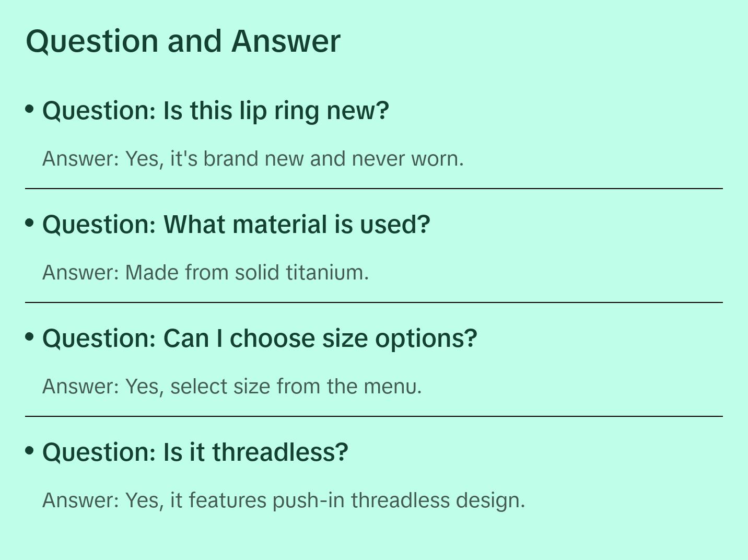Click the "select size from the menu" answer
748x560 pixels.
tap(232, 387)
